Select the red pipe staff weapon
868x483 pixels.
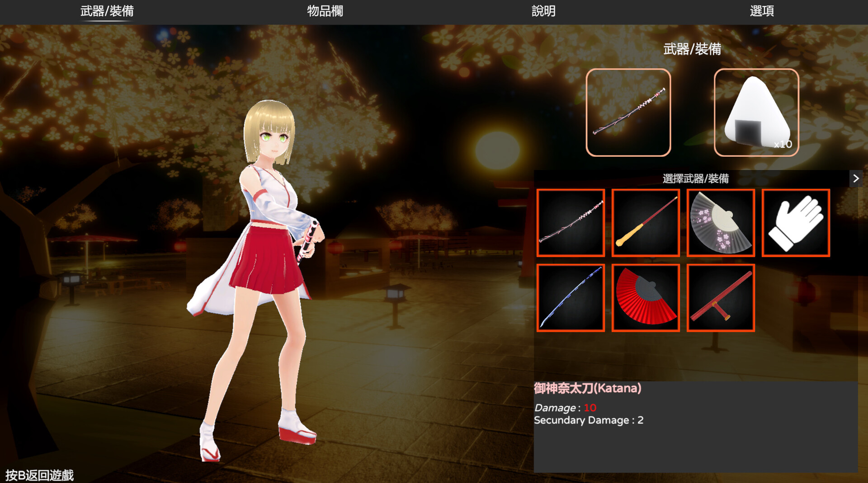click(x=646, y=223)
